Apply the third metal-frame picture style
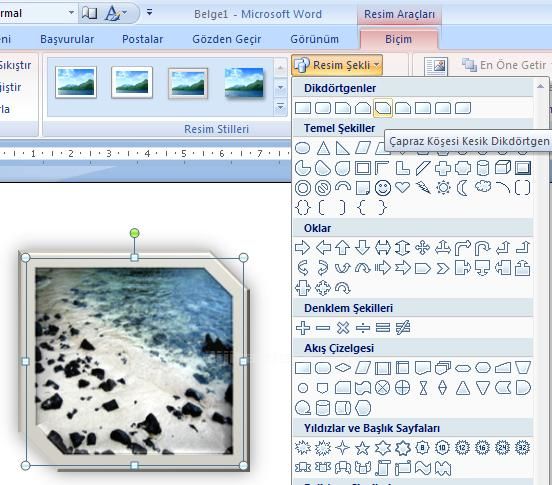This screenshot has height=485, width=552. (188, 83)
